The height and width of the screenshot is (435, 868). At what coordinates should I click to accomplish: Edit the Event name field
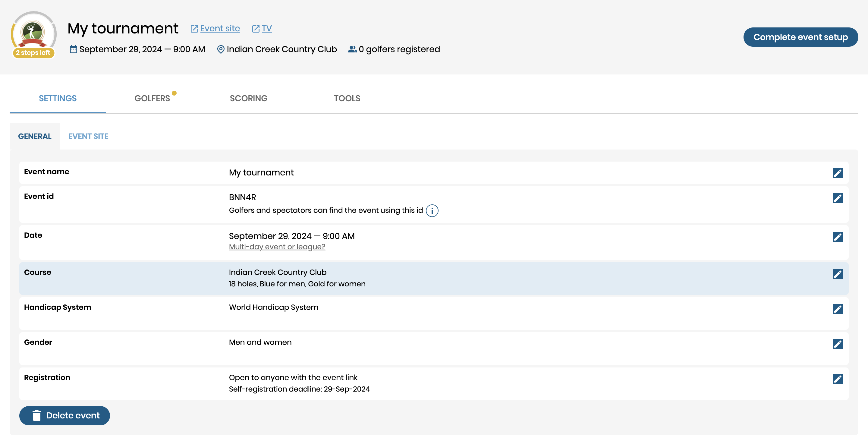point(837,173)
